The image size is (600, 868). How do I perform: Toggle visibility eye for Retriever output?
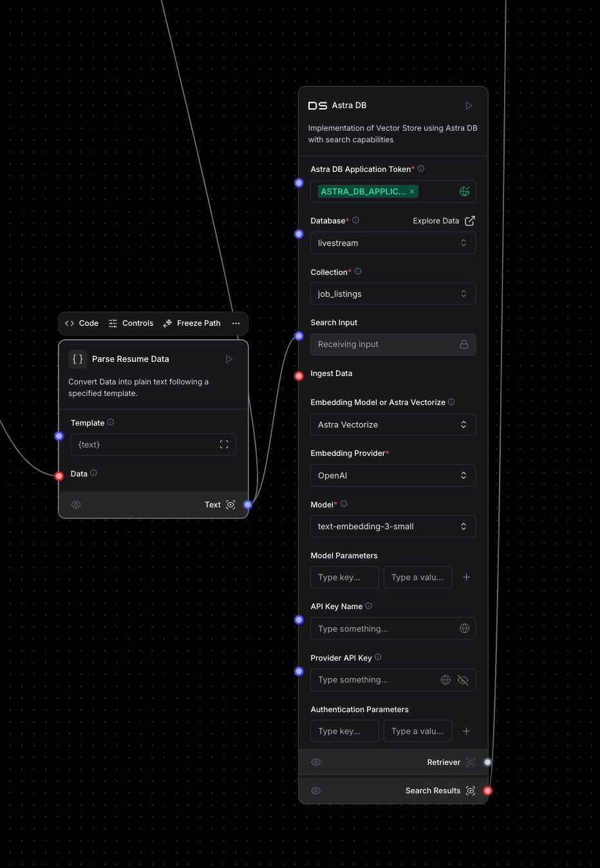click(x=316, y=762)
